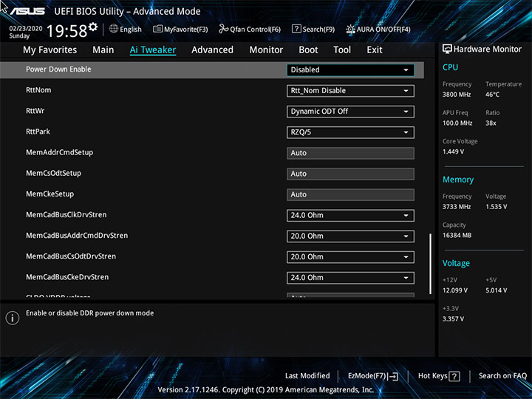The width and height of the screenshot is (532, 399).
Task: Click the settings list vertical scrollbar
Action: (x=430, y=263)
